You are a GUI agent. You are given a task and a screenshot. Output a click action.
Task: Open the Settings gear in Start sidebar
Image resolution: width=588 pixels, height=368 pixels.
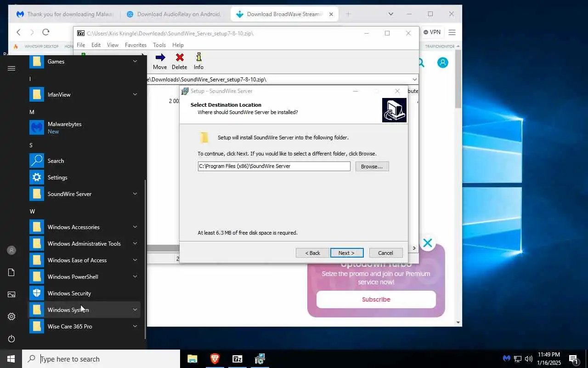(11, 316)
